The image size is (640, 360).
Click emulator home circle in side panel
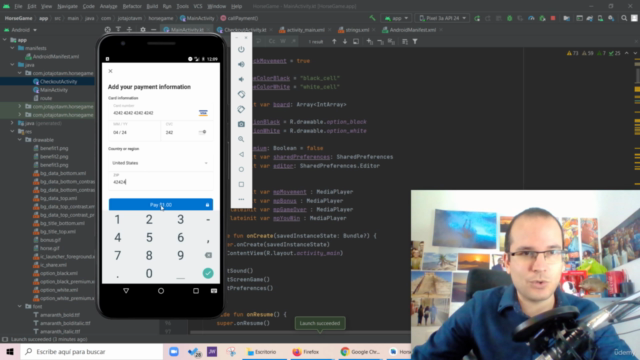click(241, 169)
